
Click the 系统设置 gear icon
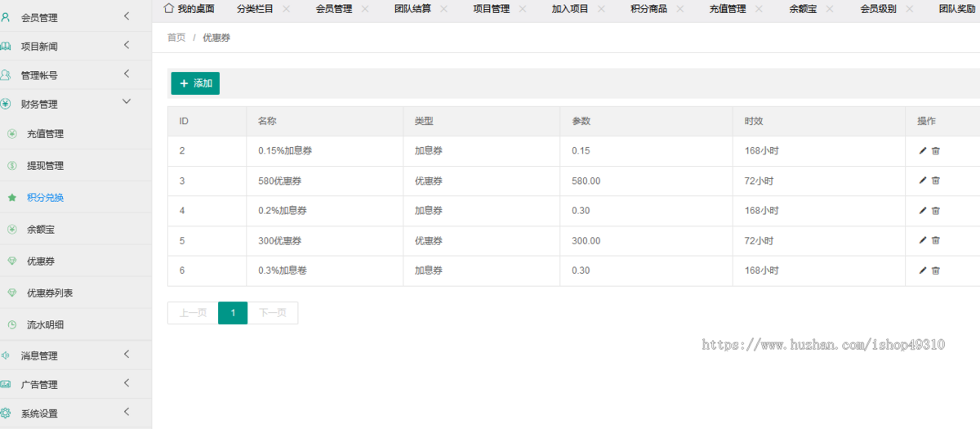coord(6,413)
